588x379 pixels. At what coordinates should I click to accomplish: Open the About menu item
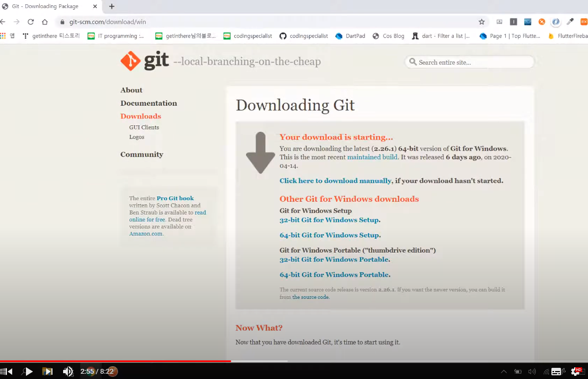tap(131, 90)
